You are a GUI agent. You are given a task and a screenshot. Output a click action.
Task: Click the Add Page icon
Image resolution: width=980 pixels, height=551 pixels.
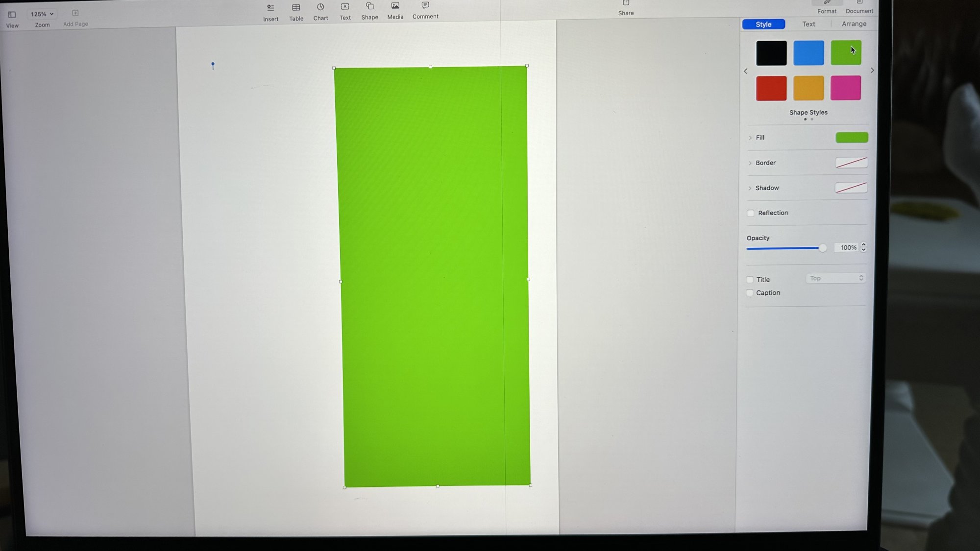coord(75,13)
